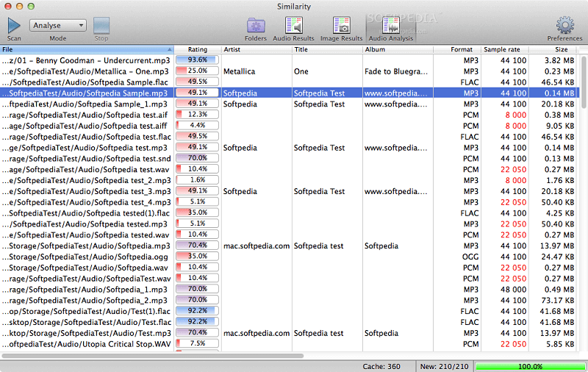Click the 93.6% rating bar

197,60
